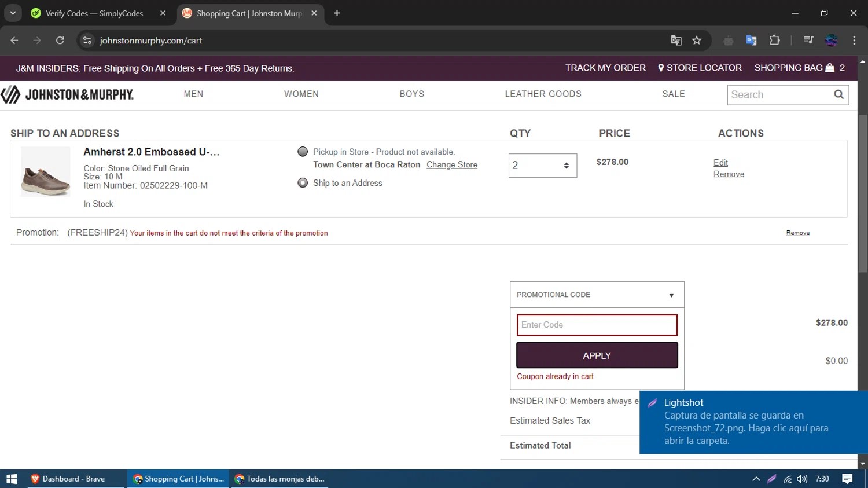Open the browser profile avatar

click(x=832, y=41)
